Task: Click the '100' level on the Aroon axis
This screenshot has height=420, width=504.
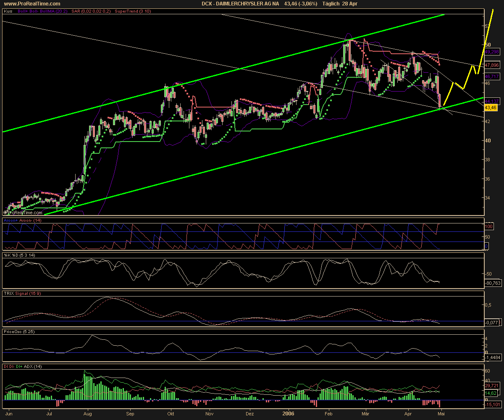Action: [x=488, y=226]
